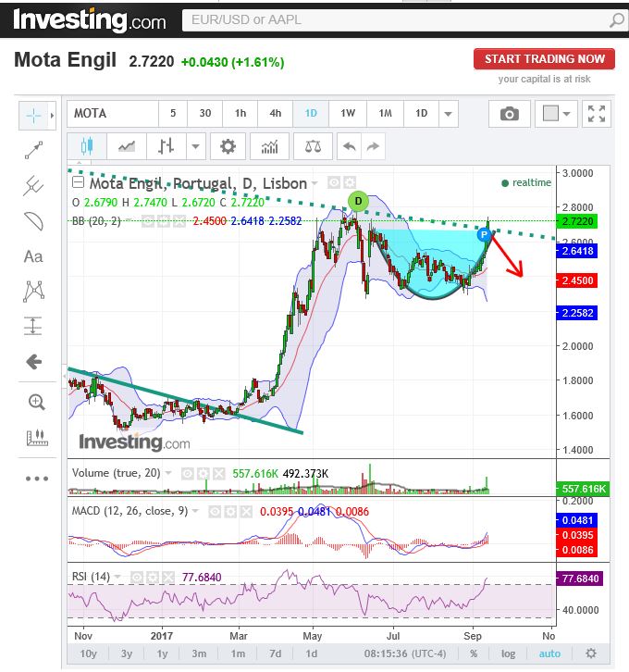Select the zoom-in magnifier tool
Screen dimensions: 629x672
click(36, 402)
